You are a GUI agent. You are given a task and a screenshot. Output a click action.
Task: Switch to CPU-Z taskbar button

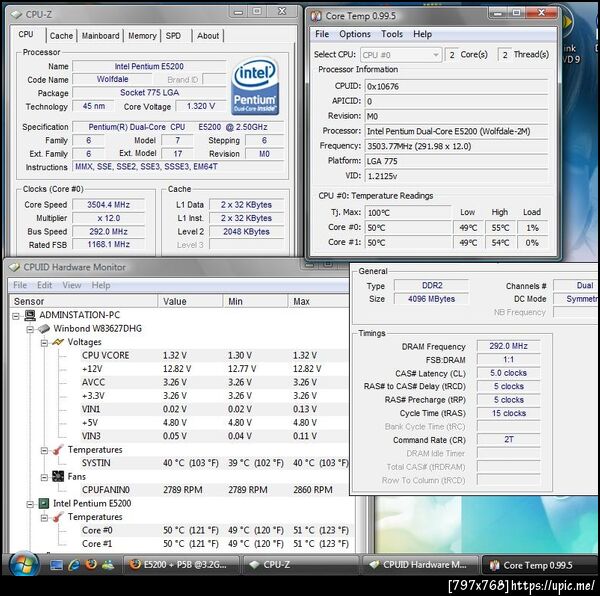pyautogui.click(x=300, y=565)
